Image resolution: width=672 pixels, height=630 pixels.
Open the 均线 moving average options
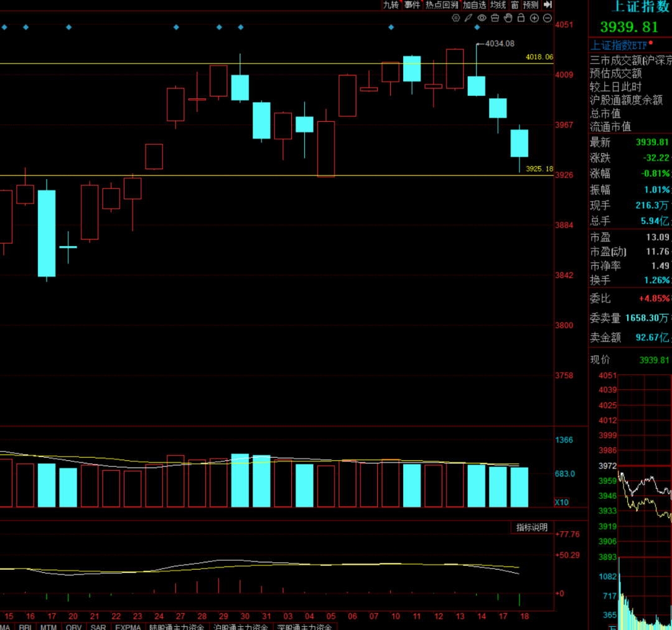498,5
